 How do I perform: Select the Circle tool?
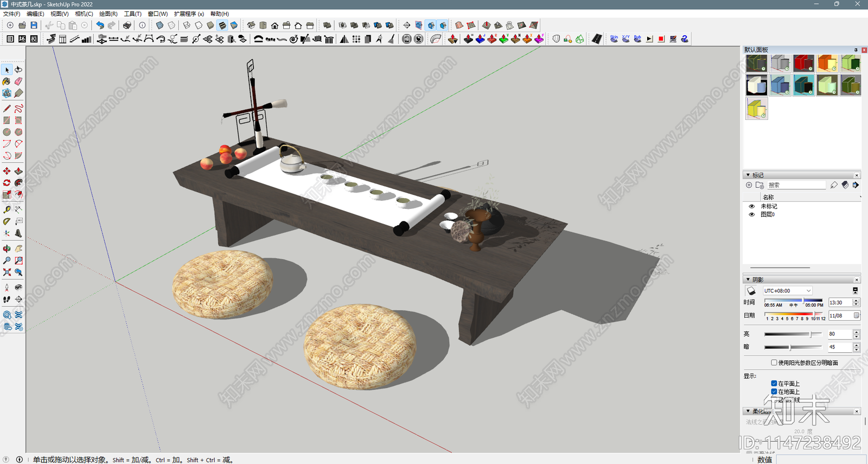pyautogui.click(x=7, y=132)
